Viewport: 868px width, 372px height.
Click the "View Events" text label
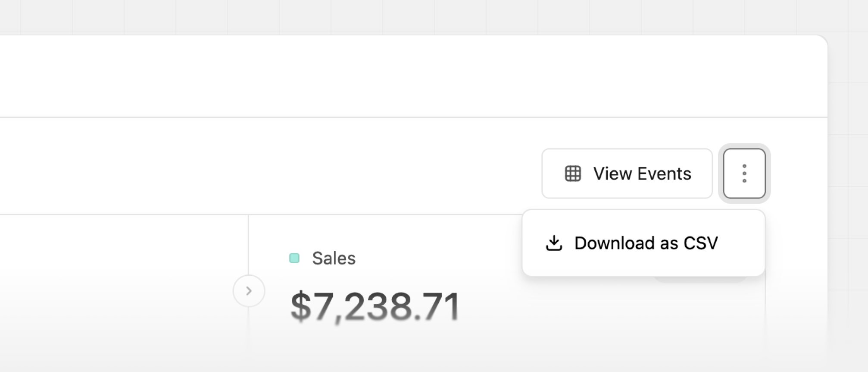tap(642, 173)
